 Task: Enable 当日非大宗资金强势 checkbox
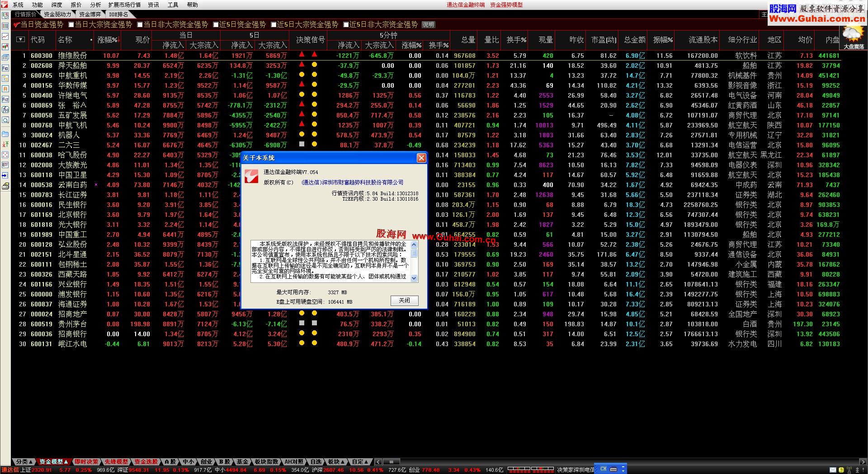click(x=140, y=24)
